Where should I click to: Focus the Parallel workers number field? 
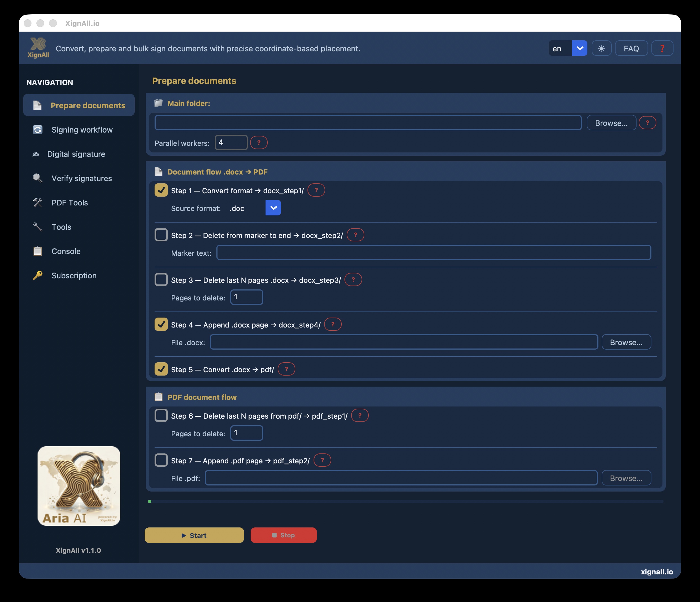[231, 142]
